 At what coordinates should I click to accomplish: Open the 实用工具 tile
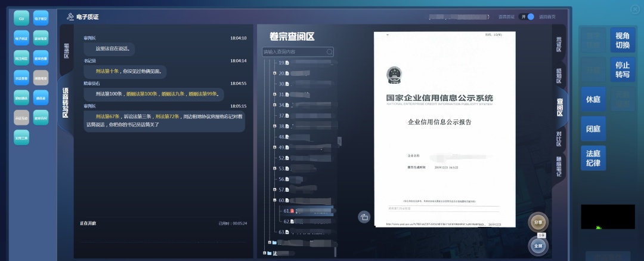pyautogui.click(x=21, y=137)
